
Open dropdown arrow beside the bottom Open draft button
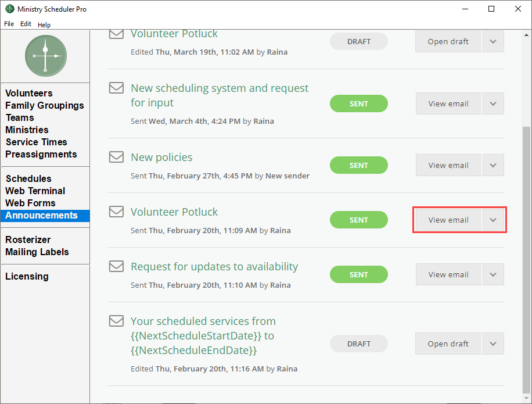(493, 344)
